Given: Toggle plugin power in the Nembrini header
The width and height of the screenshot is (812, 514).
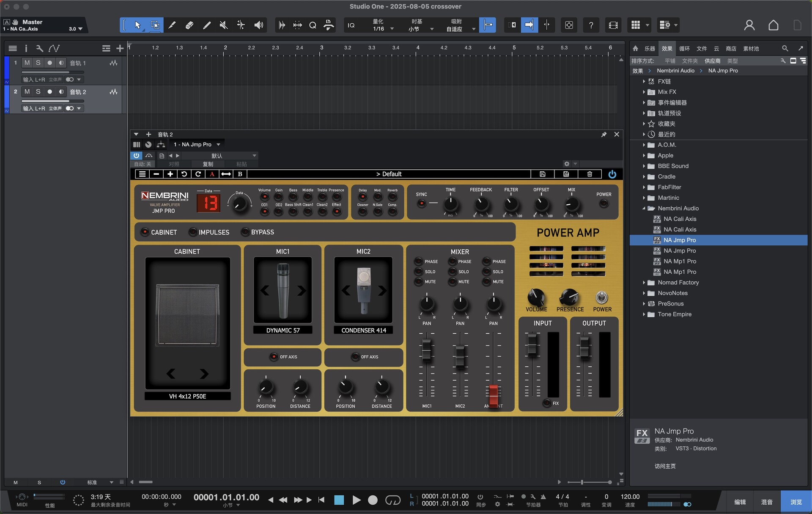Looking at the screenshot, I should coord(612,174).
